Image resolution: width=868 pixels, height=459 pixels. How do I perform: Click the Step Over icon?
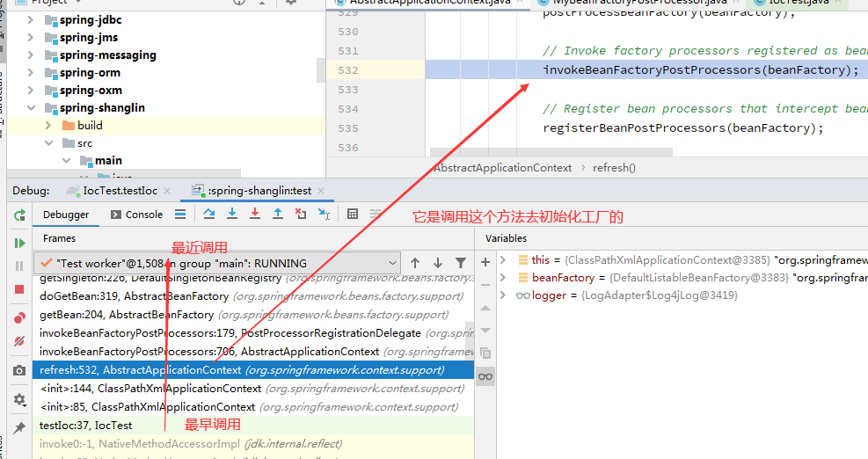pyautogui.click(x=208, y=214)
